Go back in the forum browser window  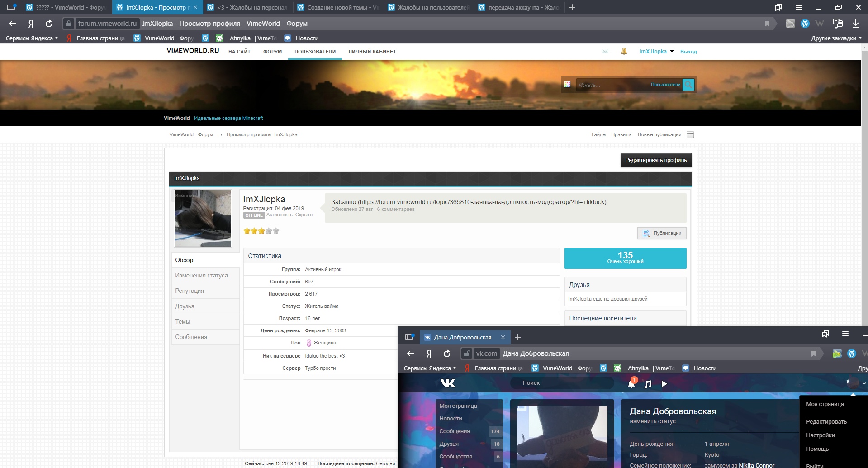(x=13, y=24)
